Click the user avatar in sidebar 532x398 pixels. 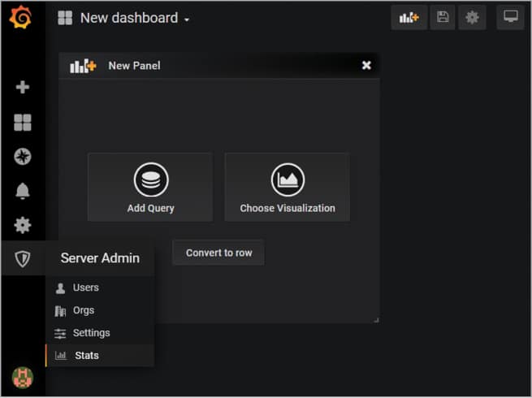22,378
